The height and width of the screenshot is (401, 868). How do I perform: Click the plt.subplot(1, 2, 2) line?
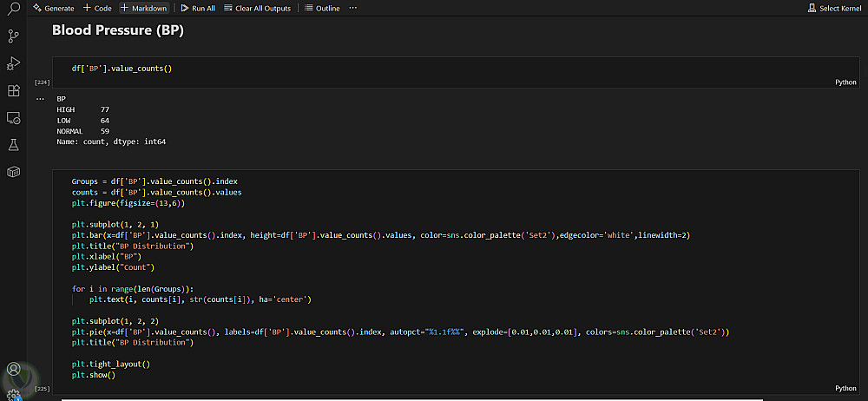coord(115,321)
